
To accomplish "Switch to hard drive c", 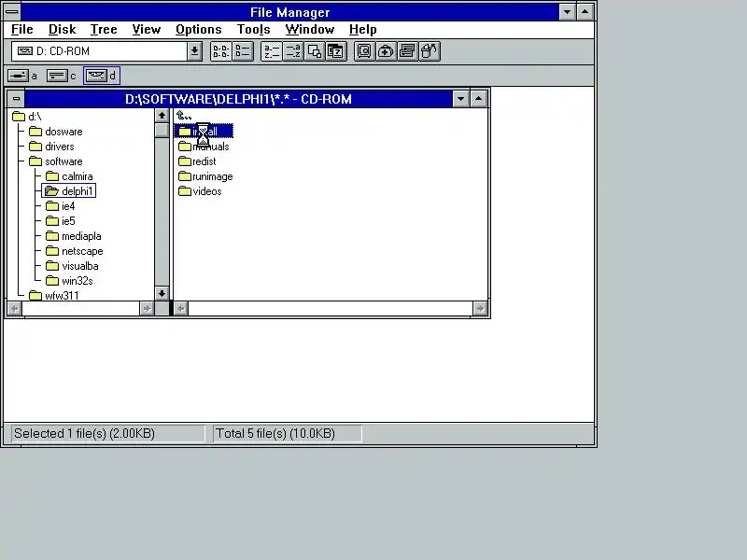I will point(62,76).
